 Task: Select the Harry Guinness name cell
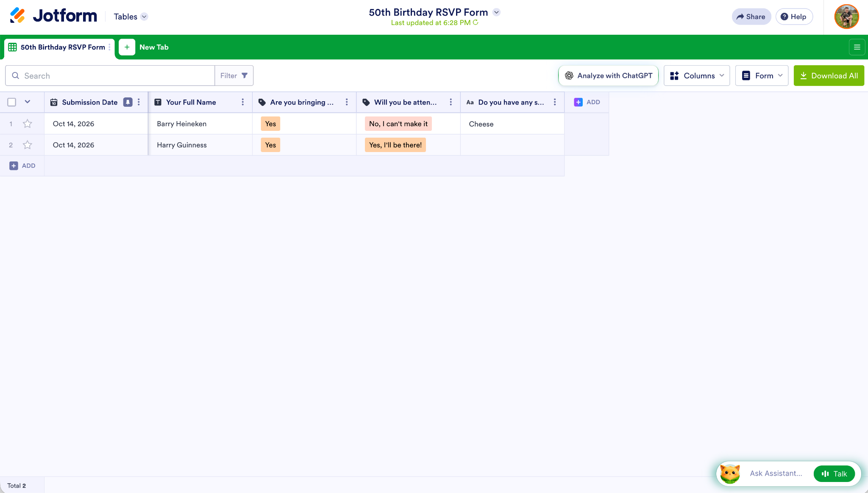click(x=200, y=145)
